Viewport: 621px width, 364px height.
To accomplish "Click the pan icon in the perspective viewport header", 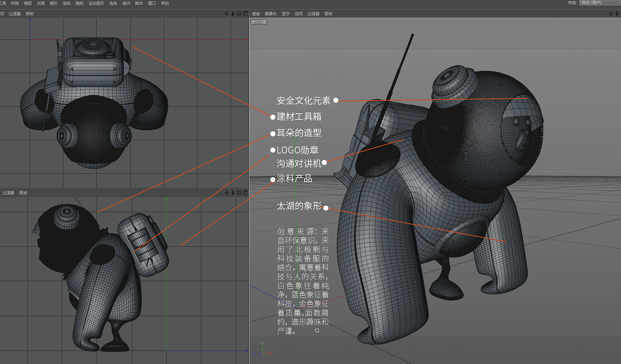I will click(611, 13).
